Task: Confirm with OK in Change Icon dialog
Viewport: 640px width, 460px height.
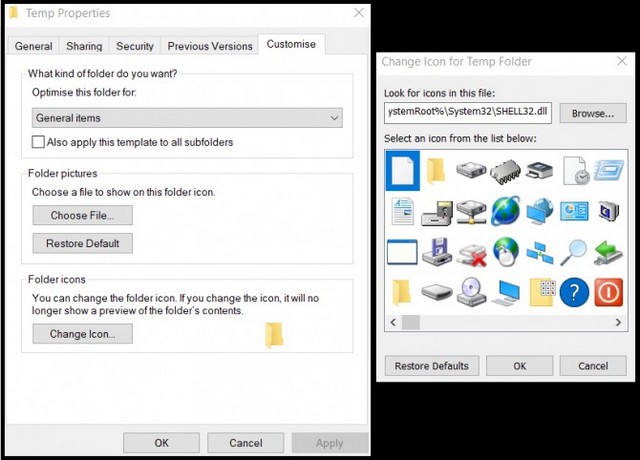Action: [x=520, y=366]
